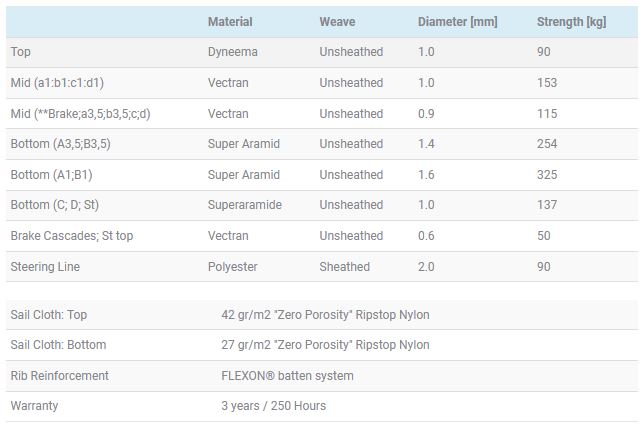Click the Weave column header
The image size is (643, 428).
pyautogui.click(x=337, y=22)
